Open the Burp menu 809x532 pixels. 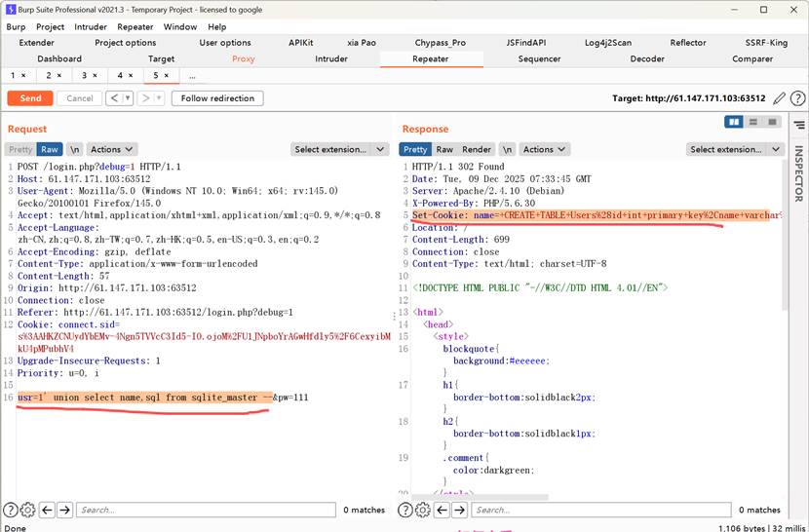[x=16, y=27]
